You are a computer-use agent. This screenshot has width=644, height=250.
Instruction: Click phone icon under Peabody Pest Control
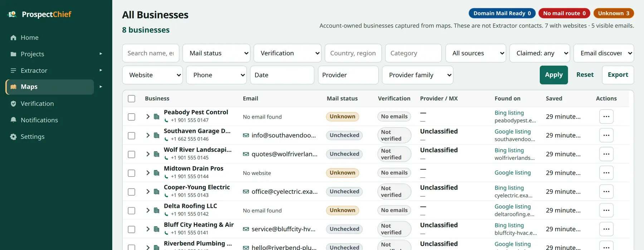point(166,120)
